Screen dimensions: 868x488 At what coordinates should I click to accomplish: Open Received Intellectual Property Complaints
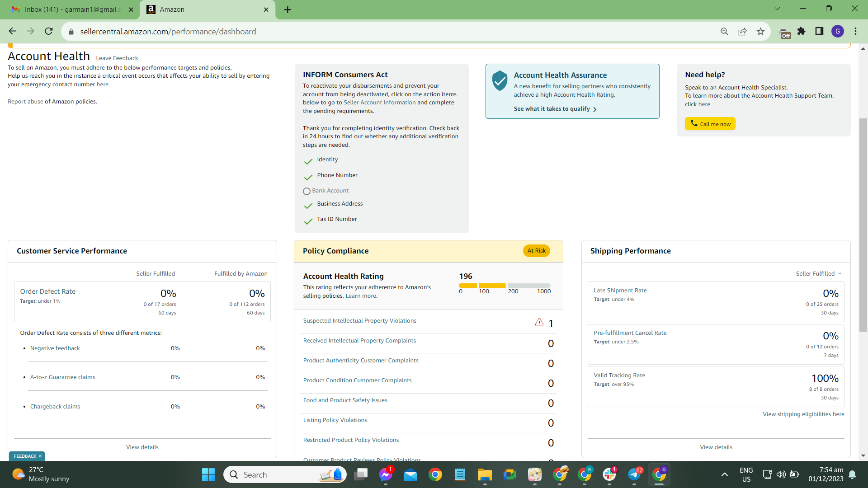359,341
